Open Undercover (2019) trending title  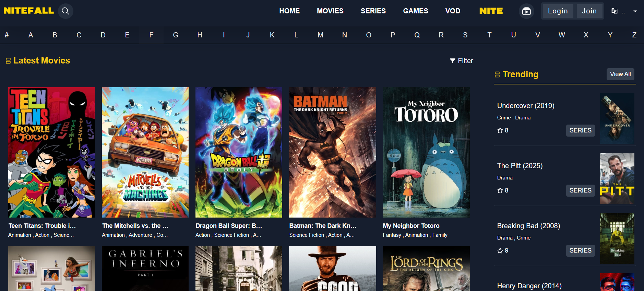pos(526,106)
